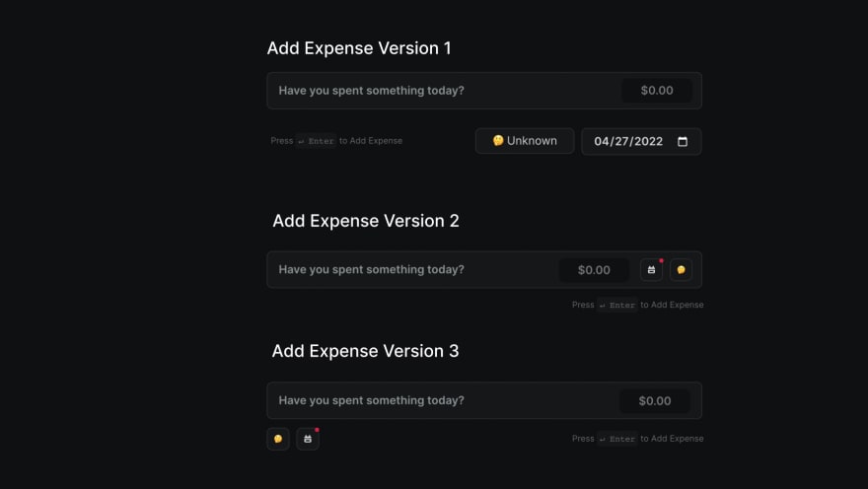Click the calendar button below Version 3 input
Screen dimensions: 868x489
308,439
